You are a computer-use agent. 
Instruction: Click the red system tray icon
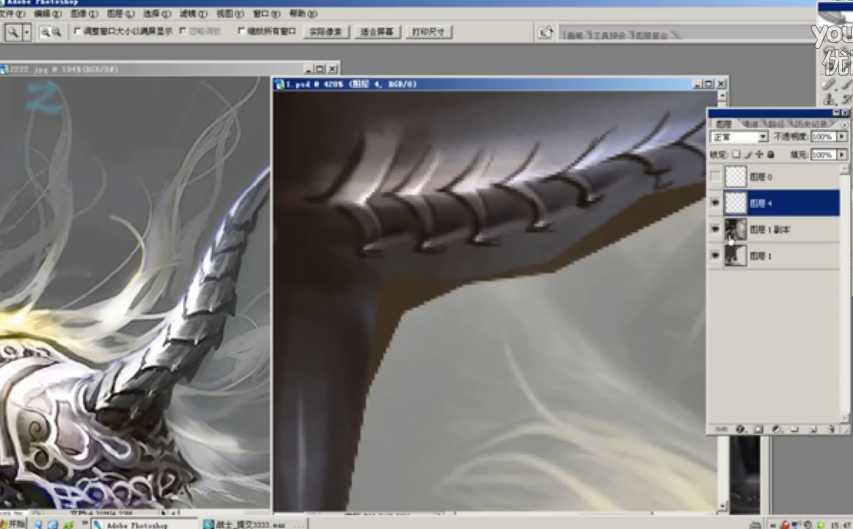(x=785, y=525)
